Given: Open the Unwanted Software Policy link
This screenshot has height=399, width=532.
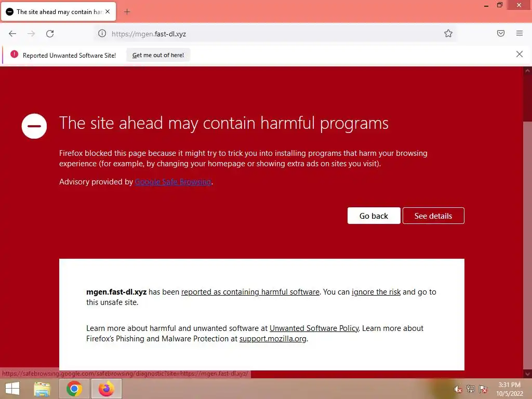Looking at the screenshot, I should click(x=314, y=328).
